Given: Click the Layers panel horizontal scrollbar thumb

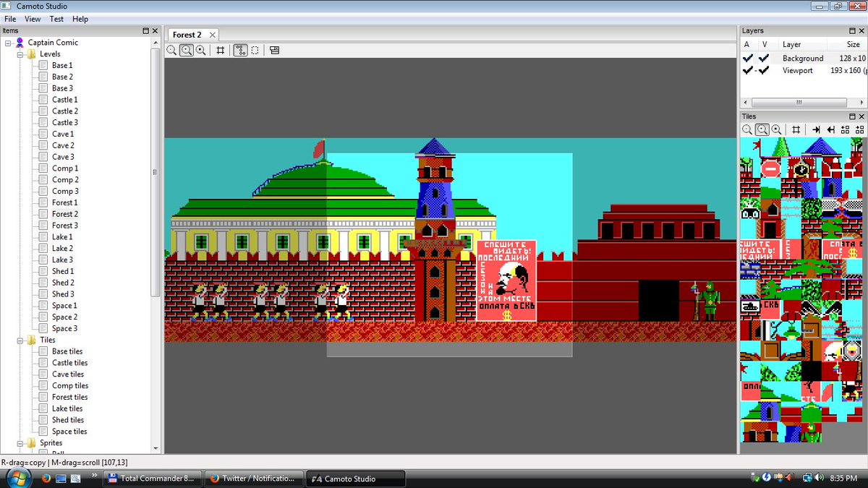Looking at the screenshot, I should 799,103.
